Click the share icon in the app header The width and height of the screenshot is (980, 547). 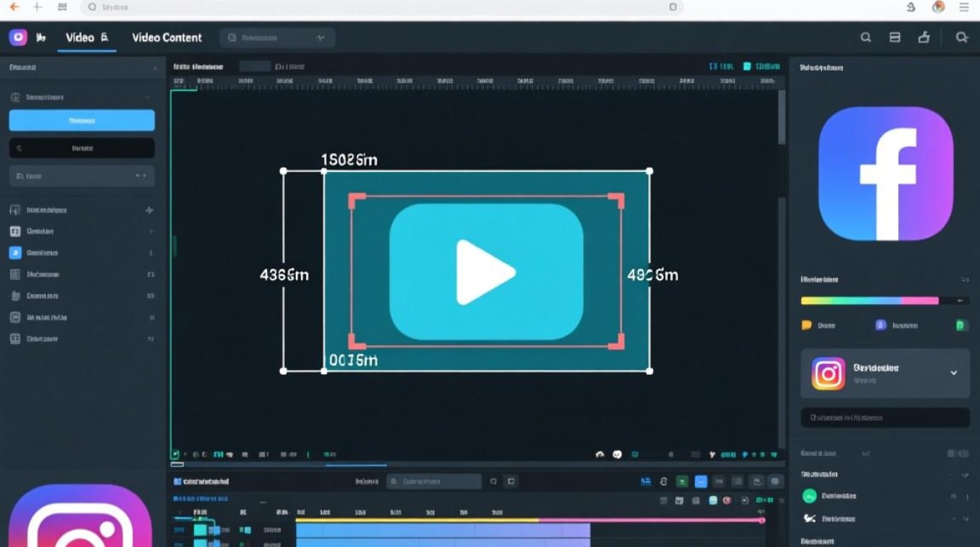pyautogui.click(x=925, y=38)
